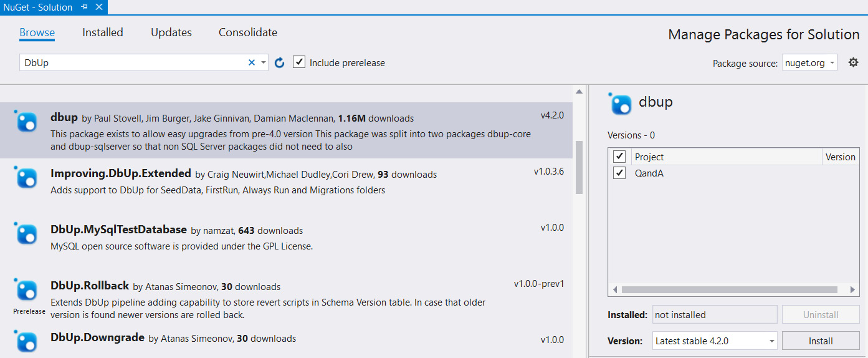The height and width of the screenshot is (358, 868).
Task: Click the Prerelease label under DbUp.Rollback
Action: [x=29, y=311]
